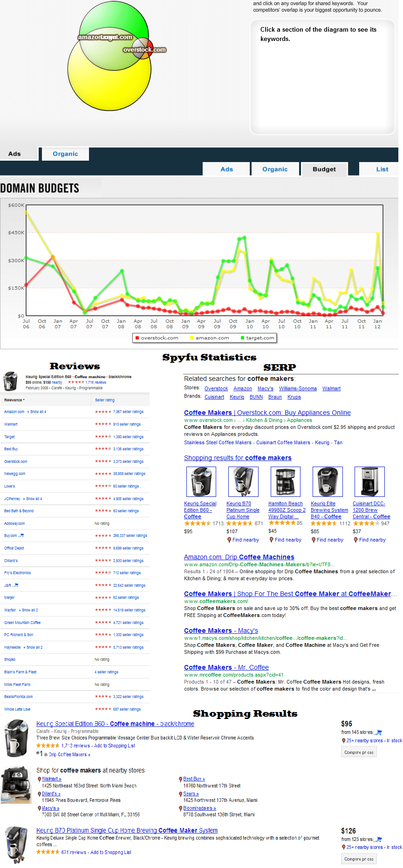Open 'Coffee Makers | Overstock.com: Buy Appliances Online'

[x=267, y=413]
